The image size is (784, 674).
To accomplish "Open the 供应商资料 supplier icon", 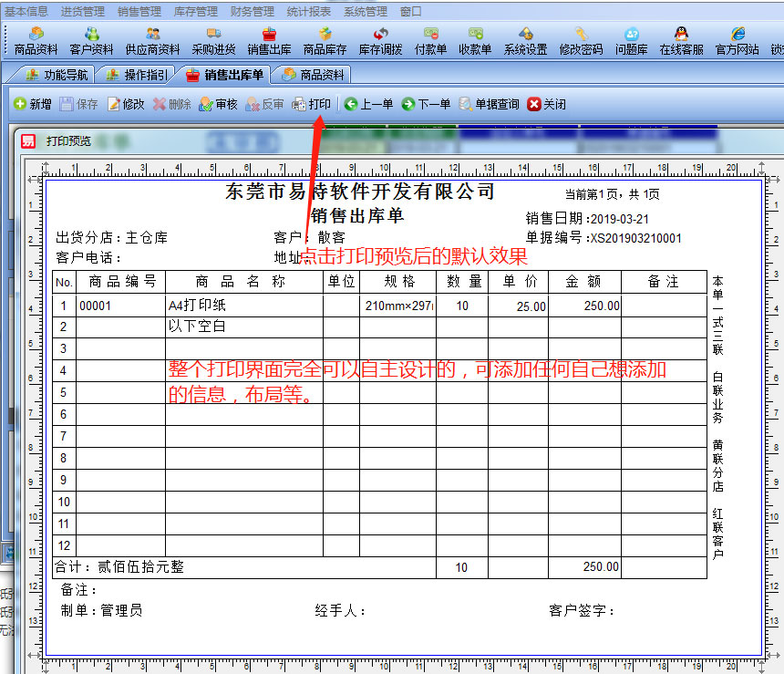I will (x=152, y=41).
